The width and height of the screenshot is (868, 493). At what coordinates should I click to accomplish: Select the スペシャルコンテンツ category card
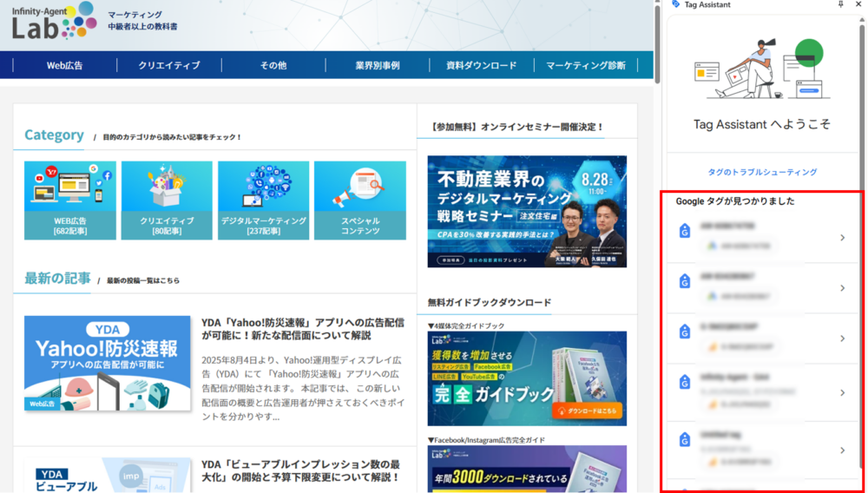(x=360, y=200)
